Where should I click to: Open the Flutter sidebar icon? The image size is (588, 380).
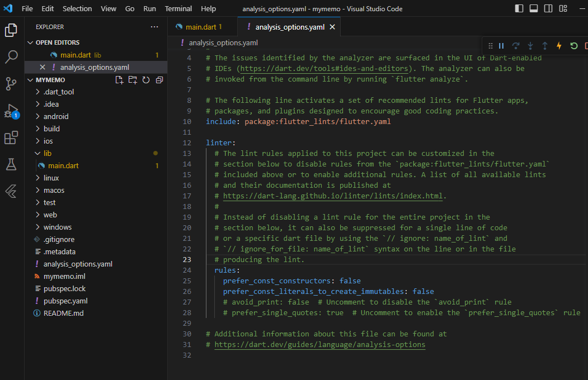tap(11, 191)
